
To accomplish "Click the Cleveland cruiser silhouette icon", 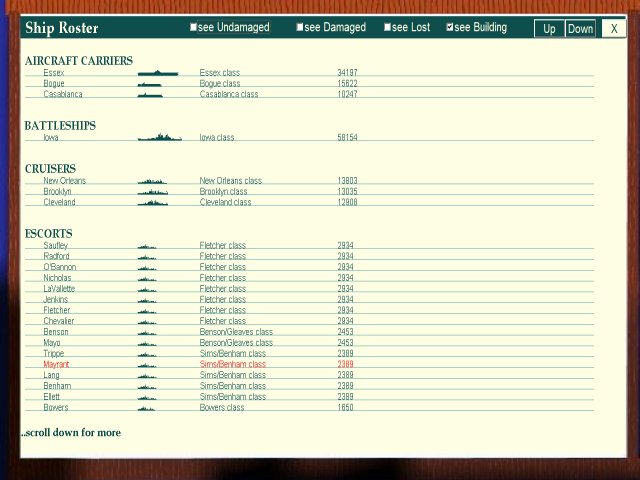I will click(152, 202).
